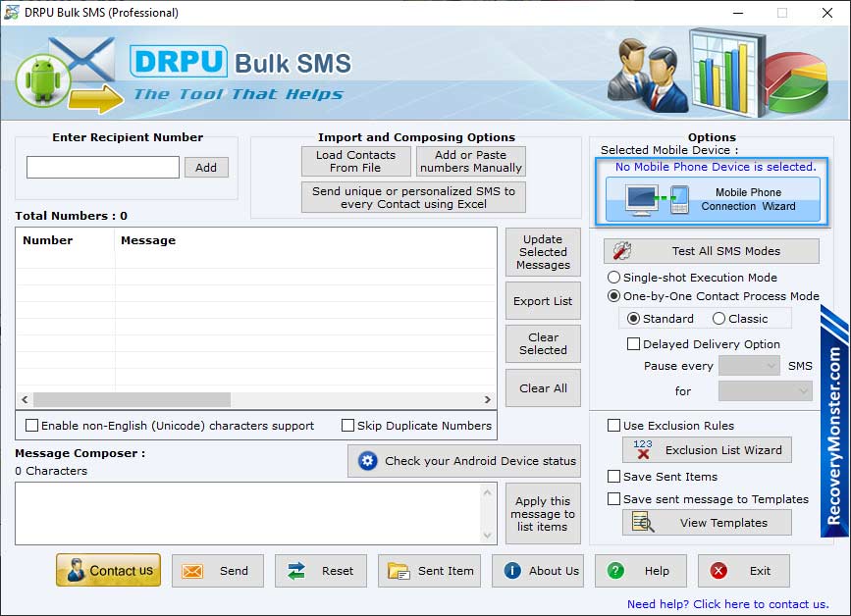Click the composer scroll up arrow

[488, 492]
